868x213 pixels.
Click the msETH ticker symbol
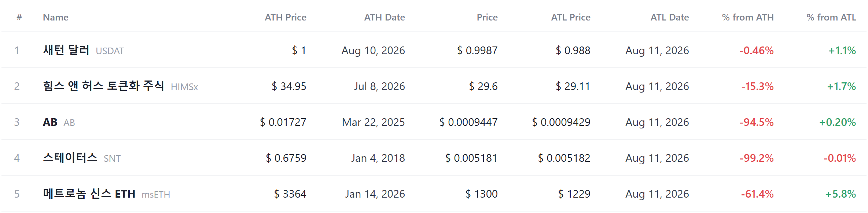156,194
